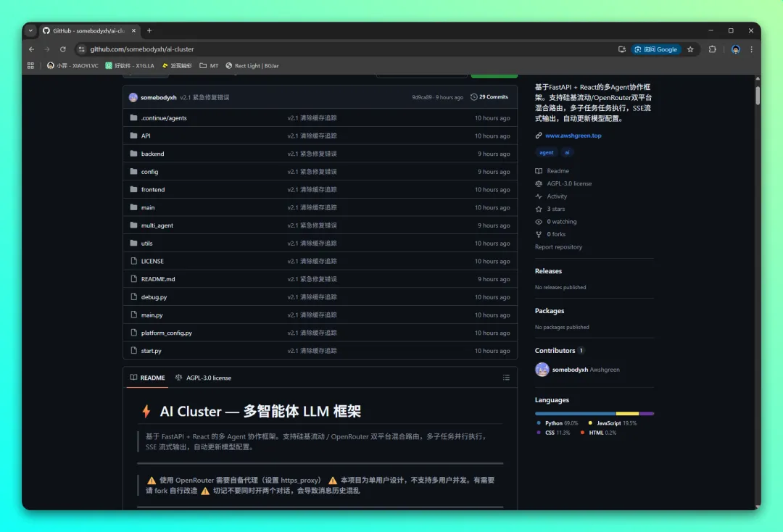The image size is (783, 532).
Task: Open the Packages heading link
Action: pos(550,311)
